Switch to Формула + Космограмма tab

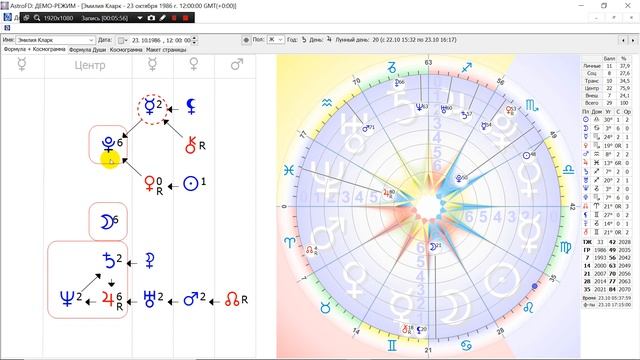[35, 49]
